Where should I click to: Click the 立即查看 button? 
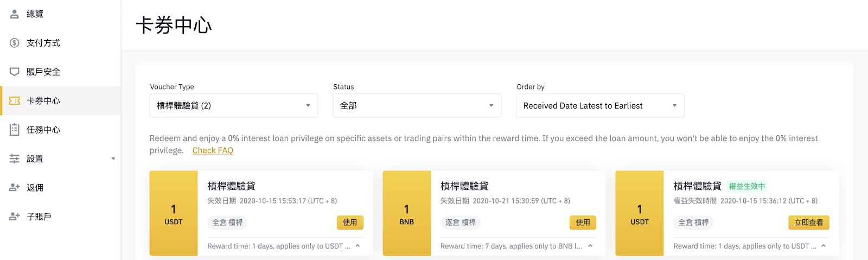(808, 223)
